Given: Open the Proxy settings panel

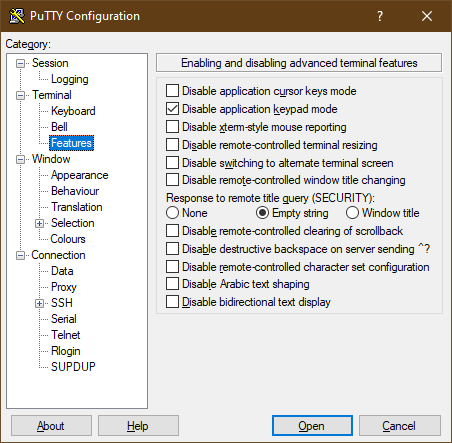Looking at the screenshot, I should tap(64, 287).
